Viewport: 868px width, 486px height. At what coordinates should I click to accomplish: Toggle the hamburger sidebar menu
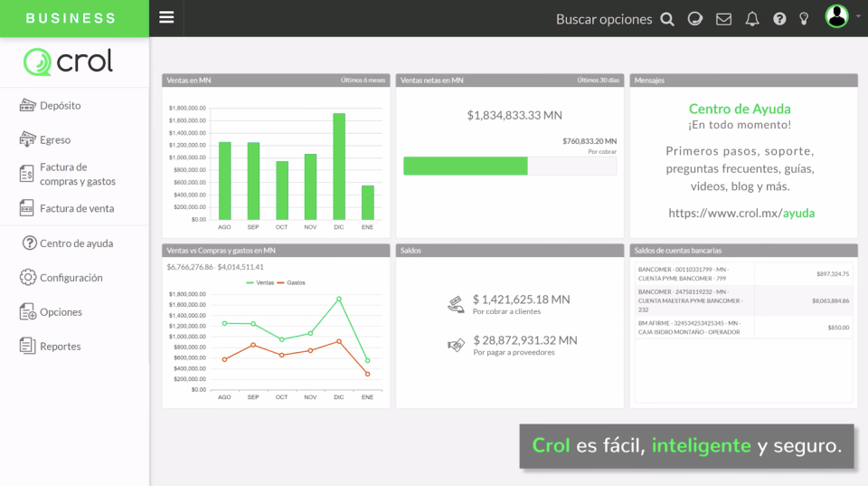(x=166, y=18)
